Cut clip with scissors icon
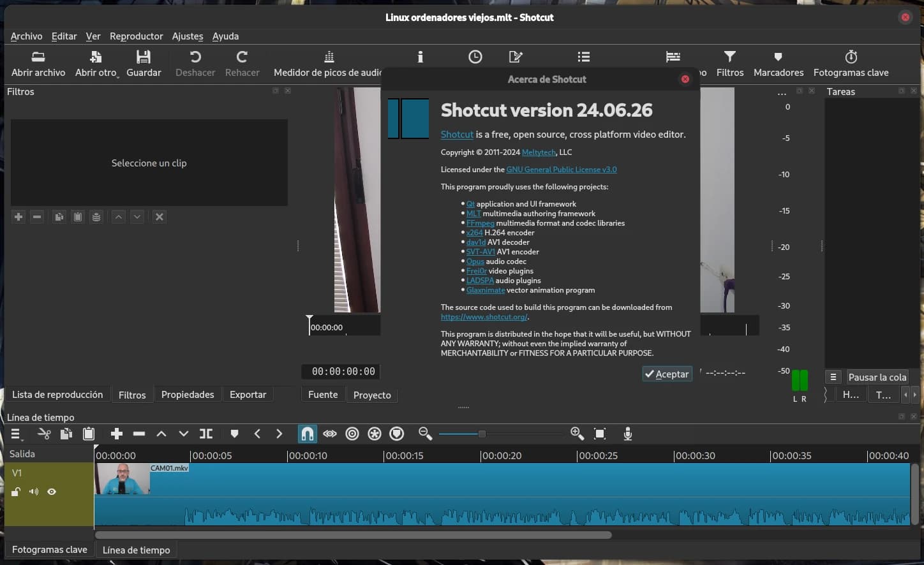924x565 pixels. pos(44,434)
